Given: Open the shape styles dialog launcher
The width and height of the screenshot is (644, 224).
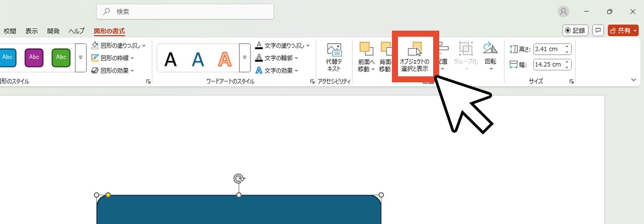Looking at the screenshot, I should point(148,81).
